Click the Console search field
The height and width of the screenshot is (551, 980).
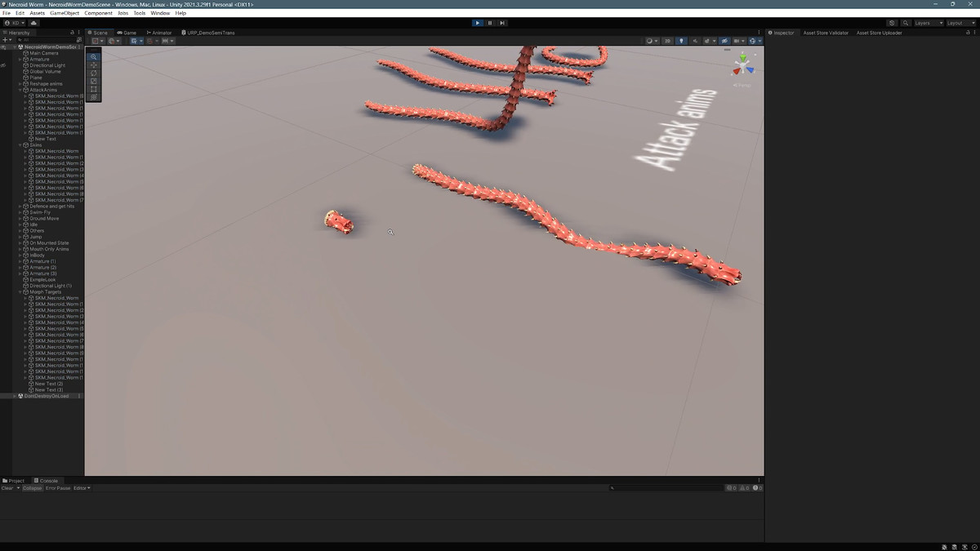click(x=666, y=488)
